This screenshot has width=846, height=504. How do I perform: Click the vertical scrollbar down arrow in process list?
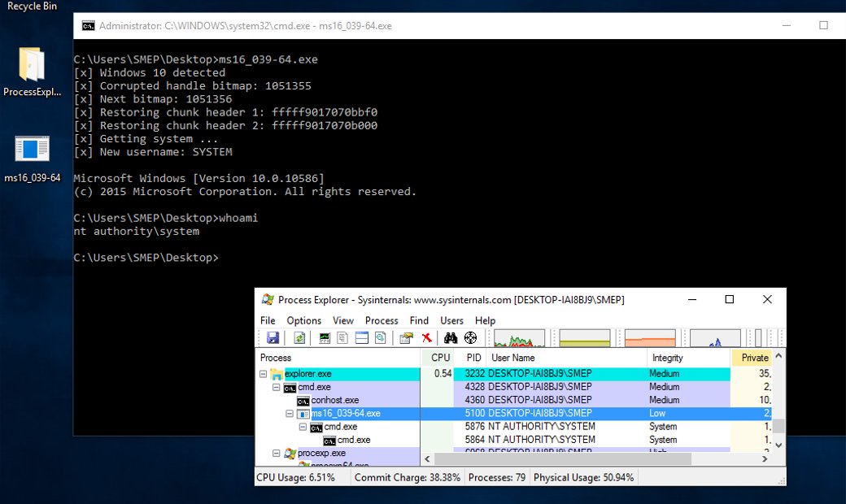point(778,445)
